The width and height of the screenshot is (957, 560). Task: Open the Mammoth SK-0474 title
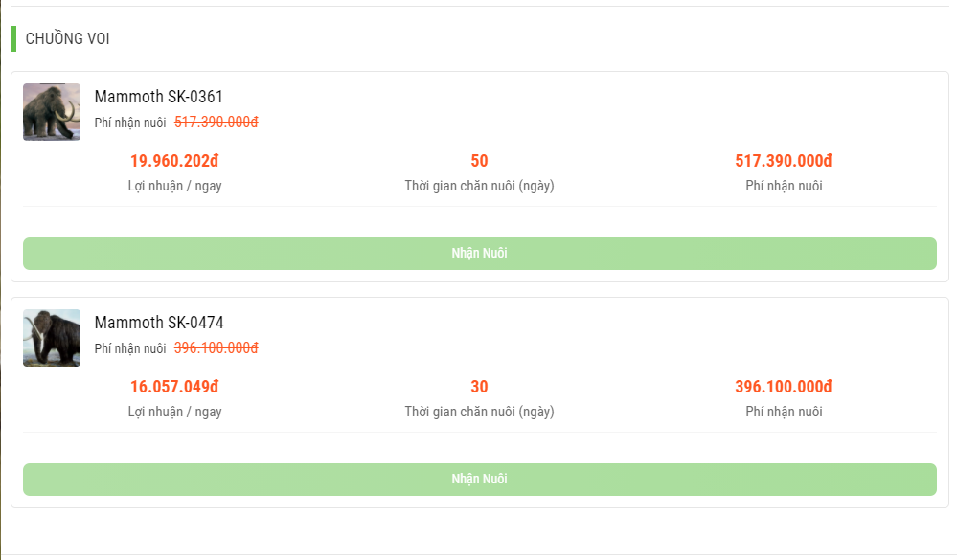159,323
